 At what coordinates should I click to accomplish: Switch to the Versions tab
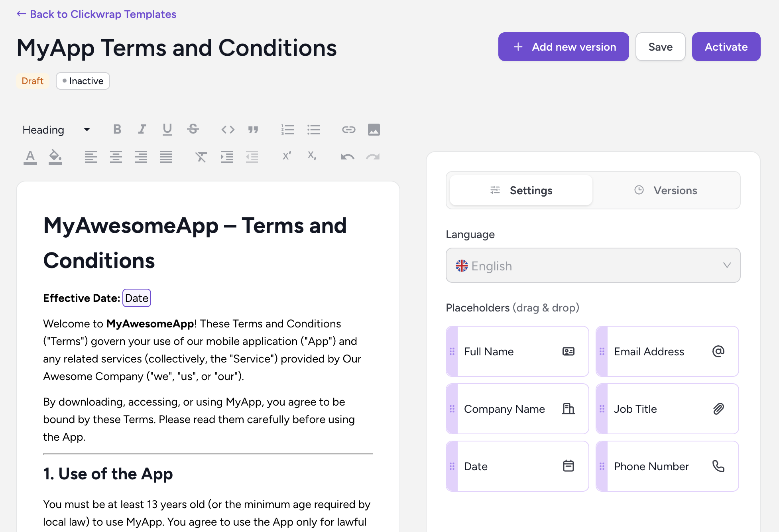point(666,190)
